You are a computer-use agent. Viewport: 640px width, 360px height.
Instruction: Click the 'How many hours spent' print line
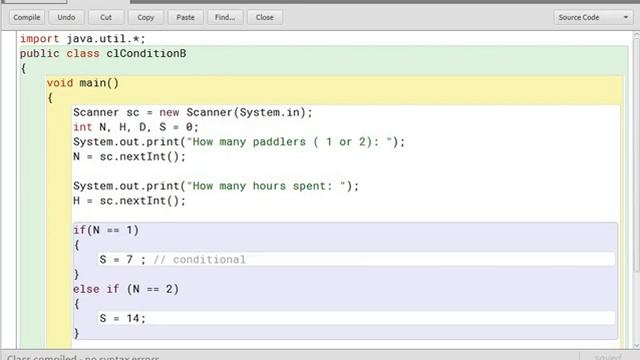[216, 186]
